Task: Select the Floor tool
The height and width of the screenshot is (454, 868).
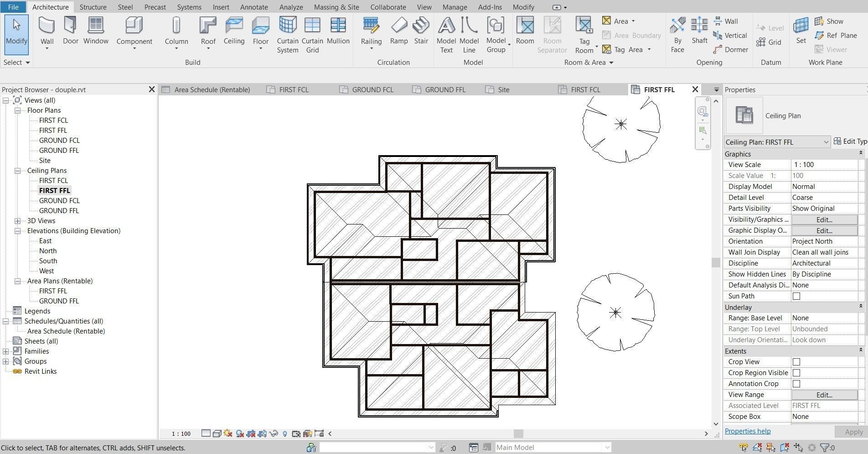Action: [x=260, y=32]
